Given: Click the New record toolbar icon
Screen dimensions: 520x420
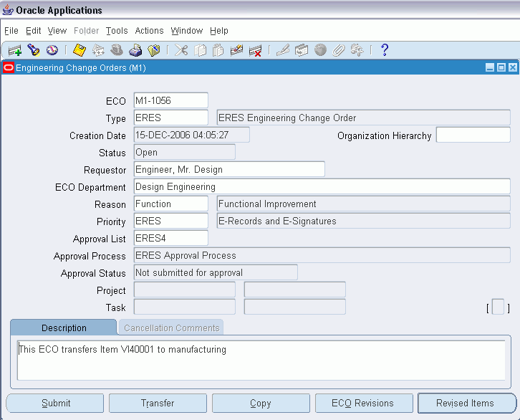Looking at the screenshot, I should pos(14,50).
